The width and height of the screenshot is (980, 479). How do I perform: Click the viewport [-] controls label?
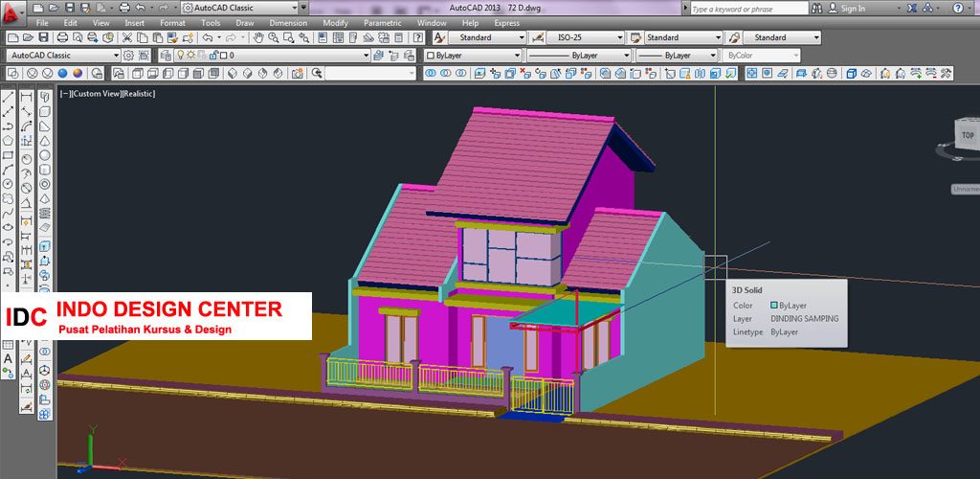[65, 94]
